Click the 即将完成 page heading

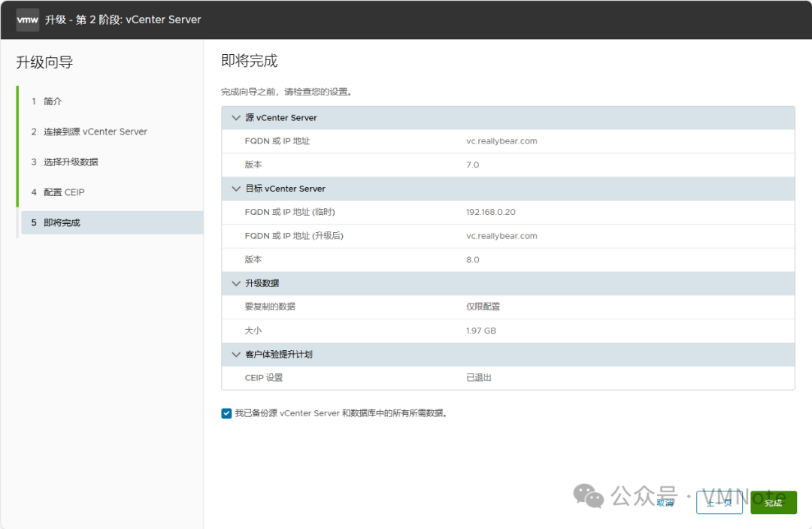249,61
